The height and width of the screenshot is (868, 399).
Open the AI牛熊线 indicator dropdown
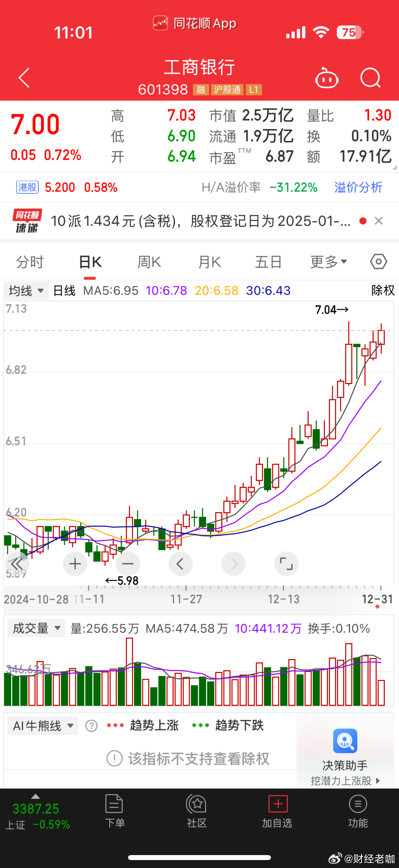[x=43, y=726]
